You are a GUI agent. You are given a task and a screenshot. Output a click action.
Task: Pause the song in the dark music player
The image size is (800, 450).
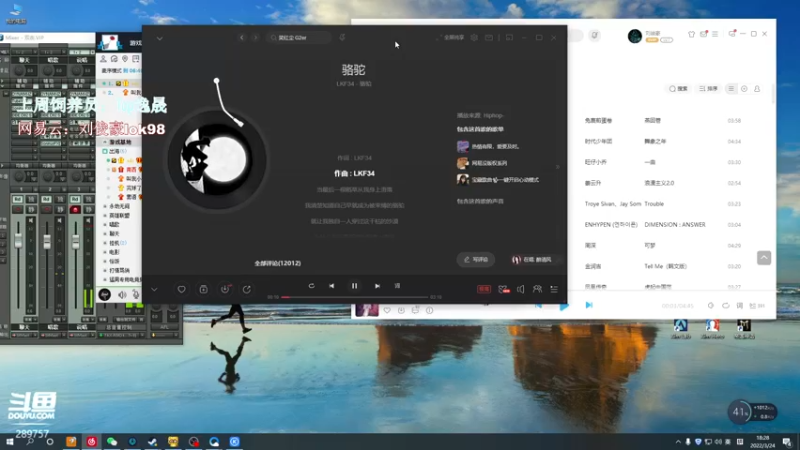point(354,286)
